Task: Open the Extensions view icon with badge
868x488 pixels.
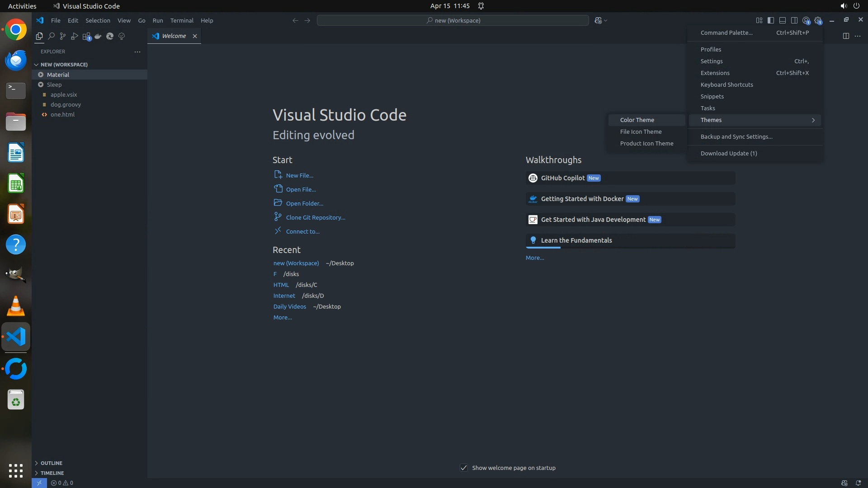Action: pyautogui.click(x=86, y=36)
